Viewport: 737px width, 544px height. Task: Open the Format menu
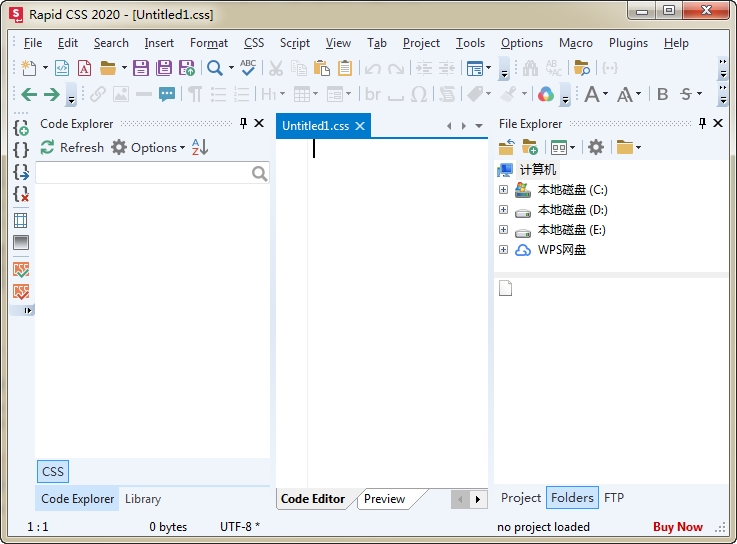click(209, 43)
